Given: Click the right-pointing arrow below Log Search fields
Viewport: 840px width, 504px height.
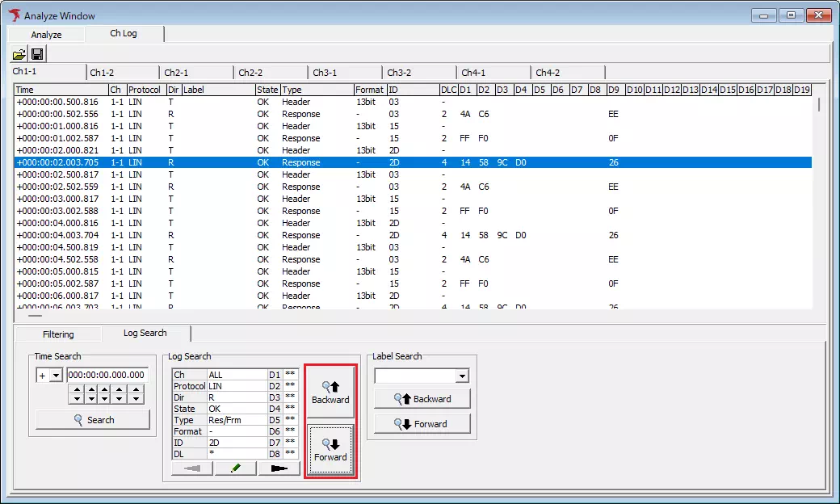Looking at the screenshot, I should (279, 468).
